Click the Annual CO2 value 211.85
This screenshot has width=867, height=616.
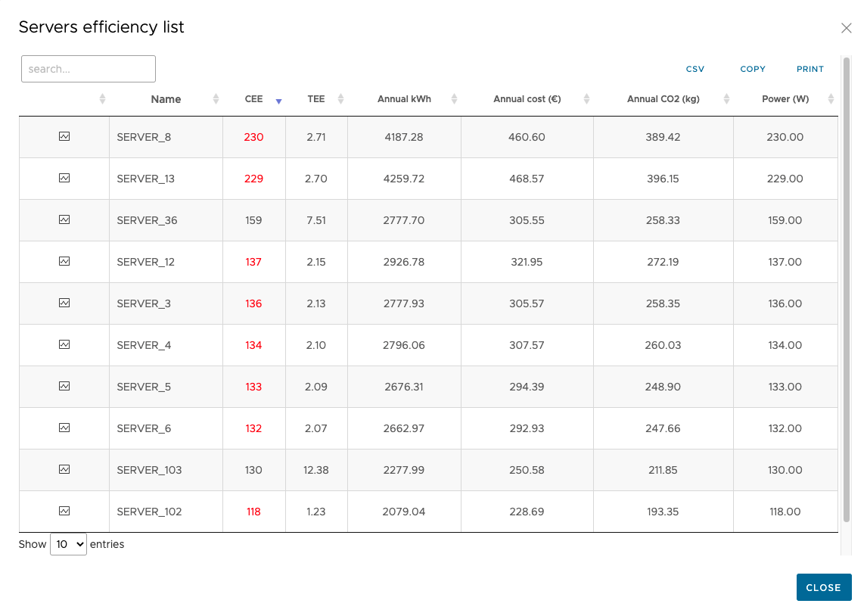(663, 470)
